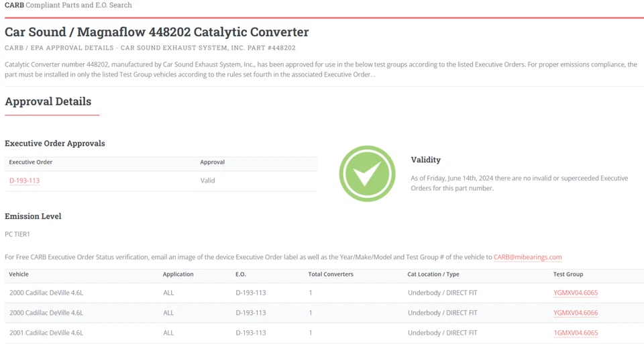Select the 2001 Cadillac DeVille 4.6L row

pos(324,333)
